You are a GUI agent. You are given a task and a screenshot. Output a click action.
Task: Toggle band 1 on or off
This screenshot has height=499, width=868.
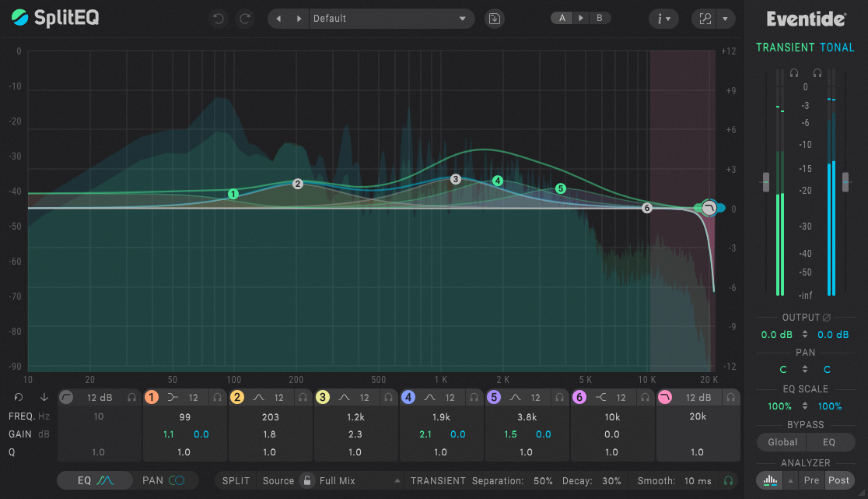coord(152,398)
